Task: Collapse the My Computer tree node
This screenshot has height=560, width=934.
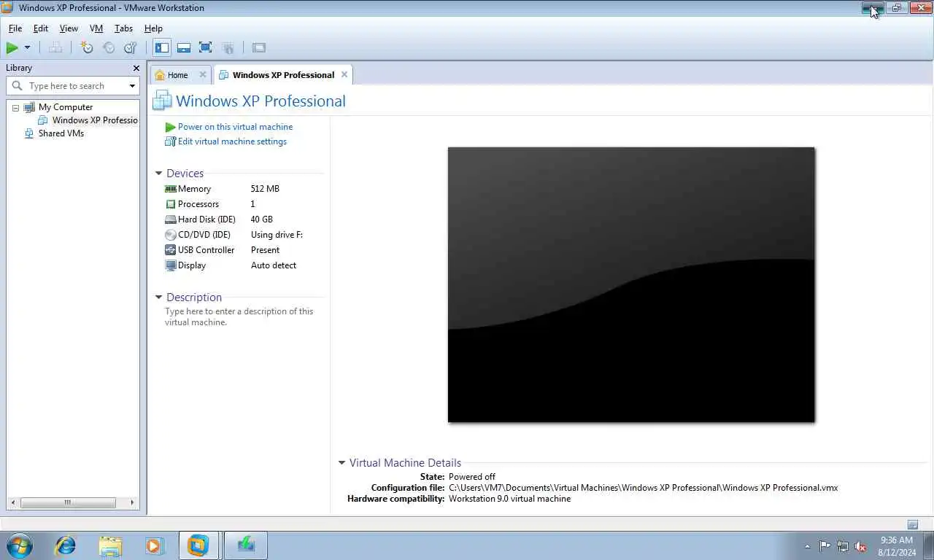Action: click(15, 108)
